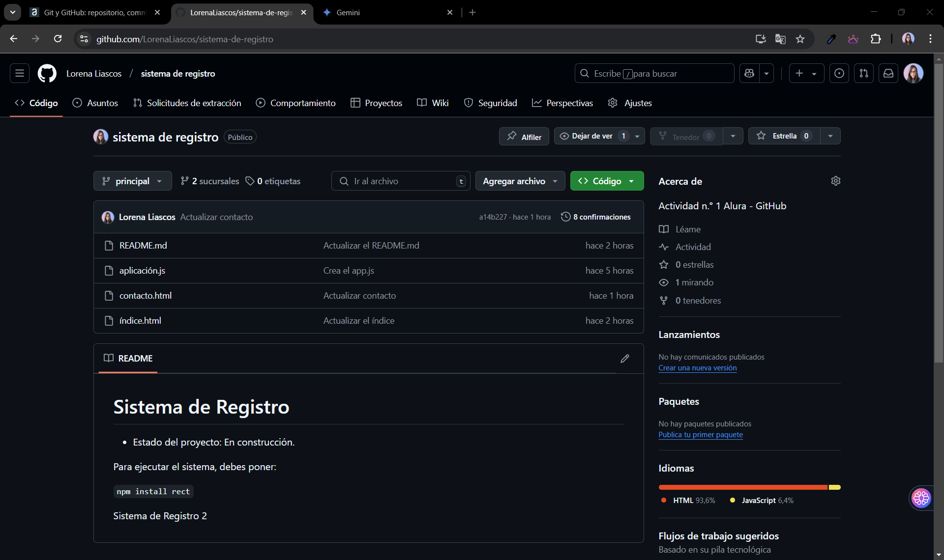The image size is (944, 560).
Task: Open the Agregar archivo dropdown
Action: click(x=520, y=181)
